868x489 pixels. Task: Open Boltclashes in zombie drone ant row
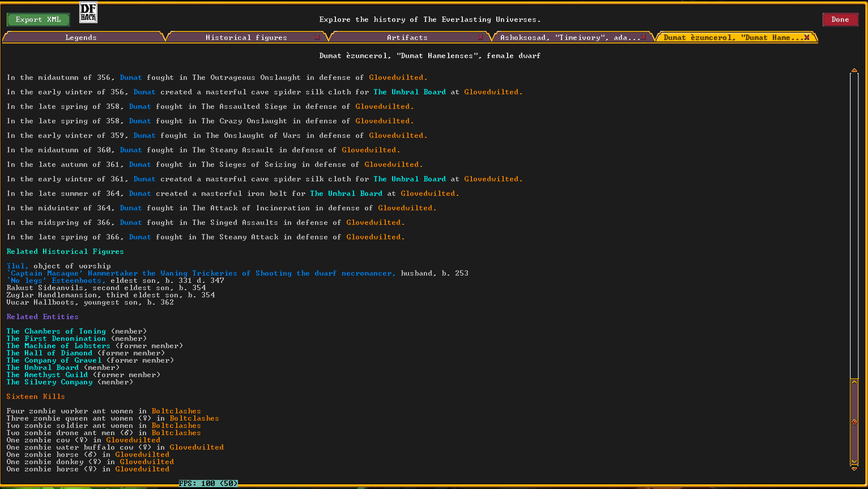[x=176, y=433]
